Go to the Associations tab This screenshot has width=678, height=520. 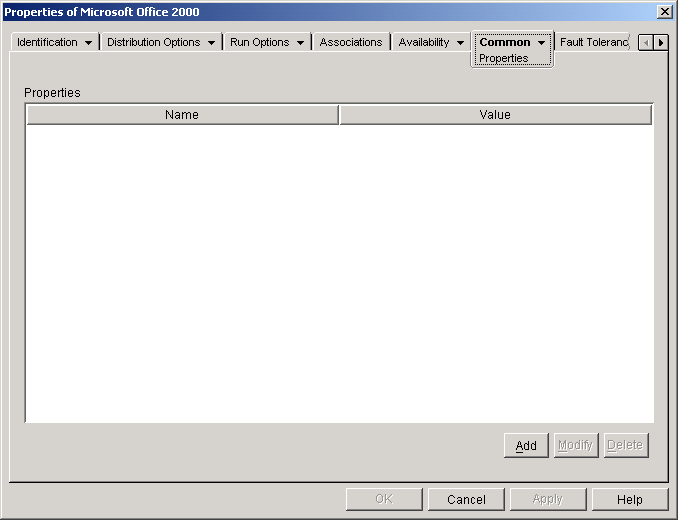coord(351,42)
